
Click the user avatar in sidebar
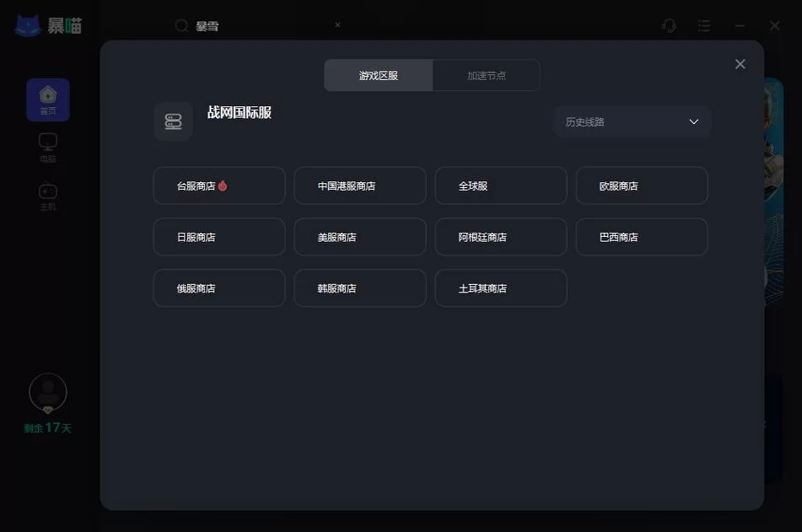[x=47, y=393]
